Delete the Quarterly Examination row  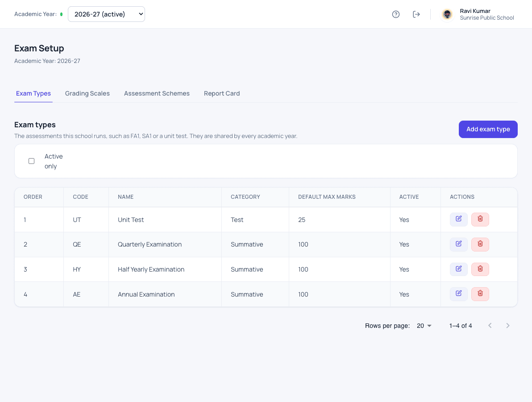480,244
